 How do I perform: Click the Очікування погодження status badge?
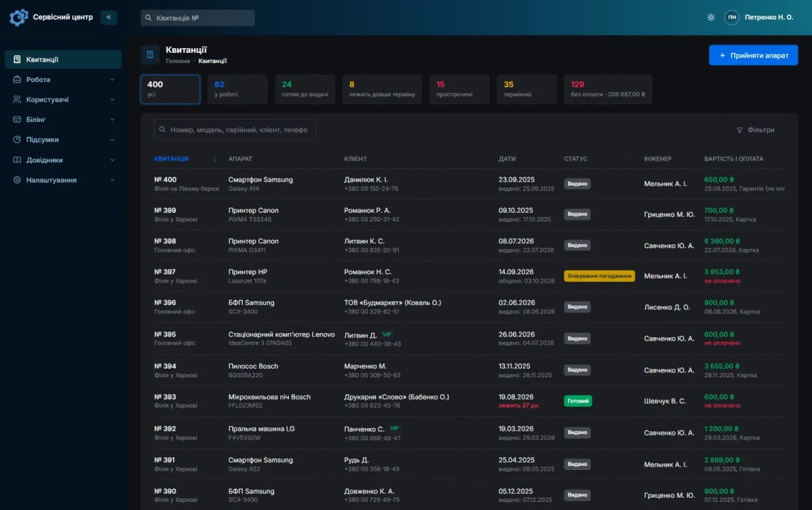pyautogui.click(x=600, y=276)
